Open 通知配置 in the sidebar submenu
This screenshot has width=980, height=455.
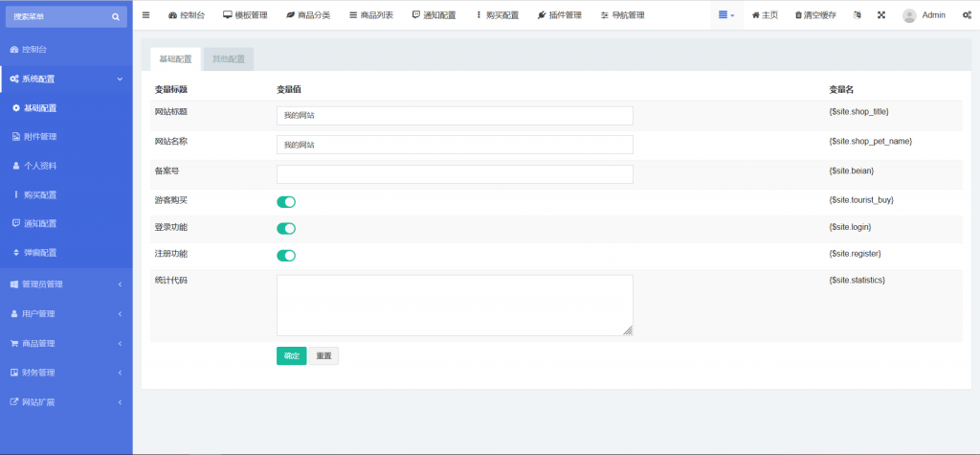pyautogui.click(x=66, y=223)
